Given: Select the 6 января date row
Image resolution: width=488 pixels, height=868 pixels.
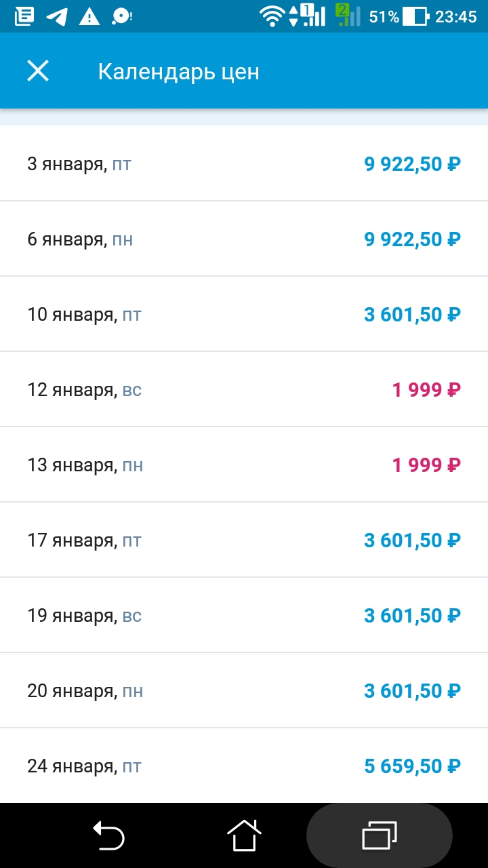Looking at the screenshot, I should pyautogui.click(x=244, y=239).
